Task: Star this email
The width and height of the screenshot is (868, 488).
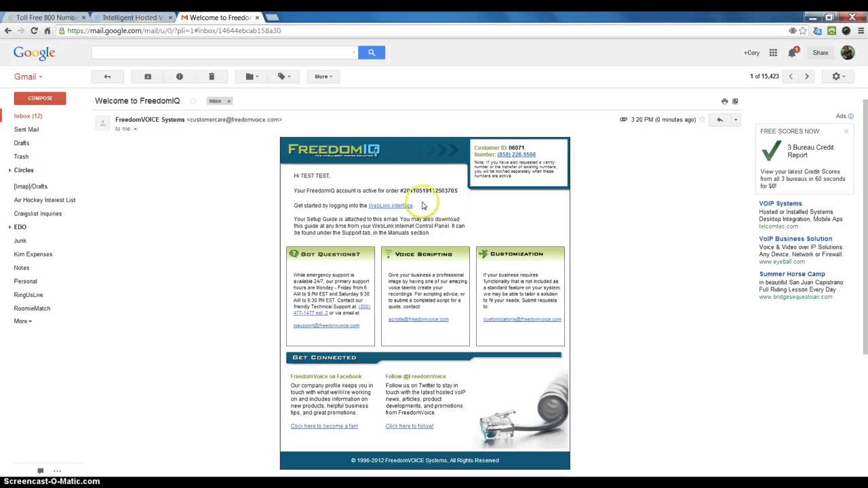Action: 703,119
